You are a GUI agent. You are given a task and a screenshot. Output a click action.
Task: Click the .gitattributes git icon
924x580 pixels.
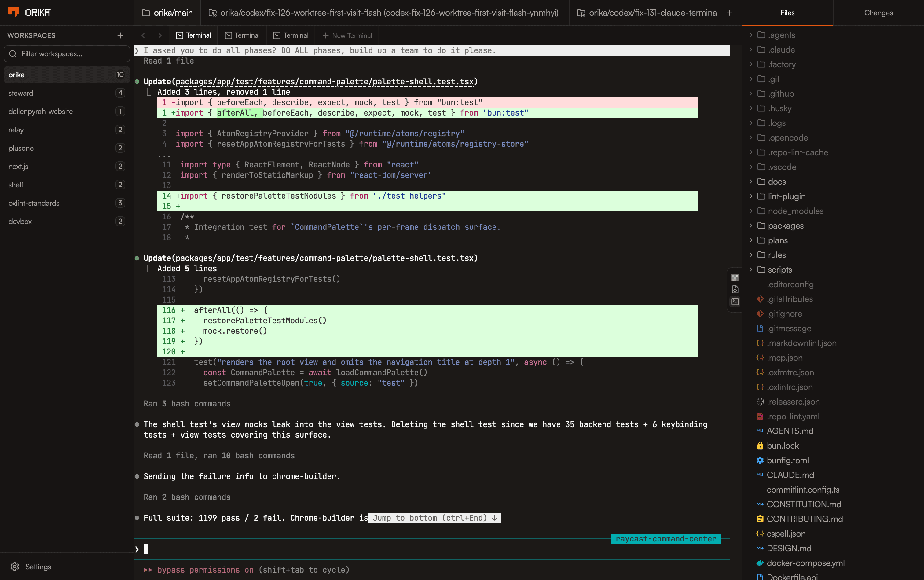point(760,299)
